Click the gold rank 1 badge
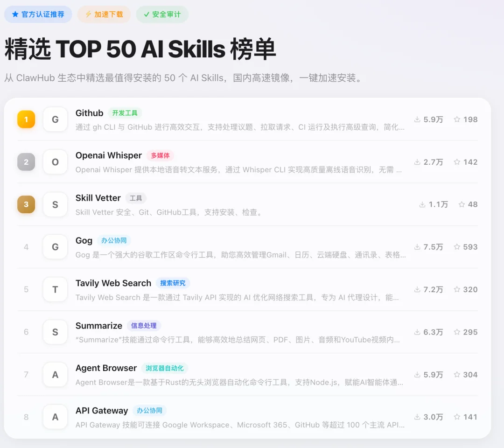This screenshot has height=448, width=504. pyautogui.click(x=26, y=119)
